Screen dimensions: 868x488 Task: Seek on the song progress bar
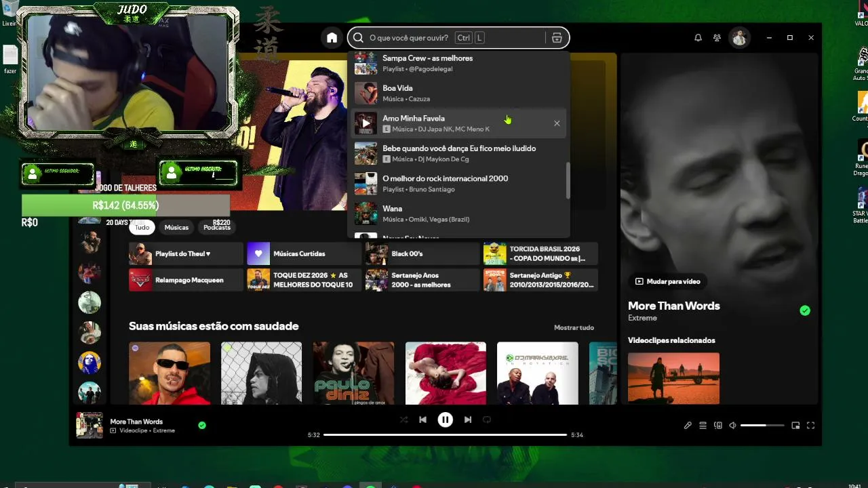(x=445, y=434)
